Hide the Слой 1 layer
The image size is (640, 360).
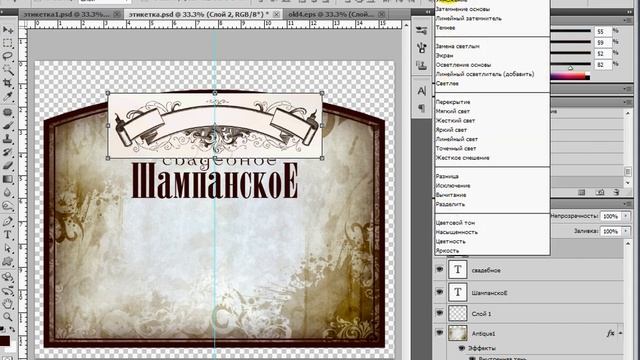[440, 313]
